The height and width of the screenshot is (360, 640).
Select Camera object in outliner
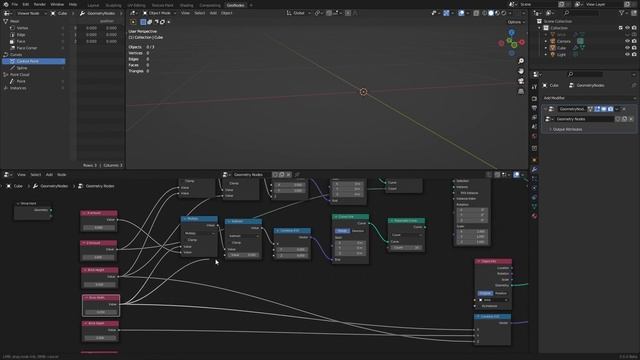point(563,41)
